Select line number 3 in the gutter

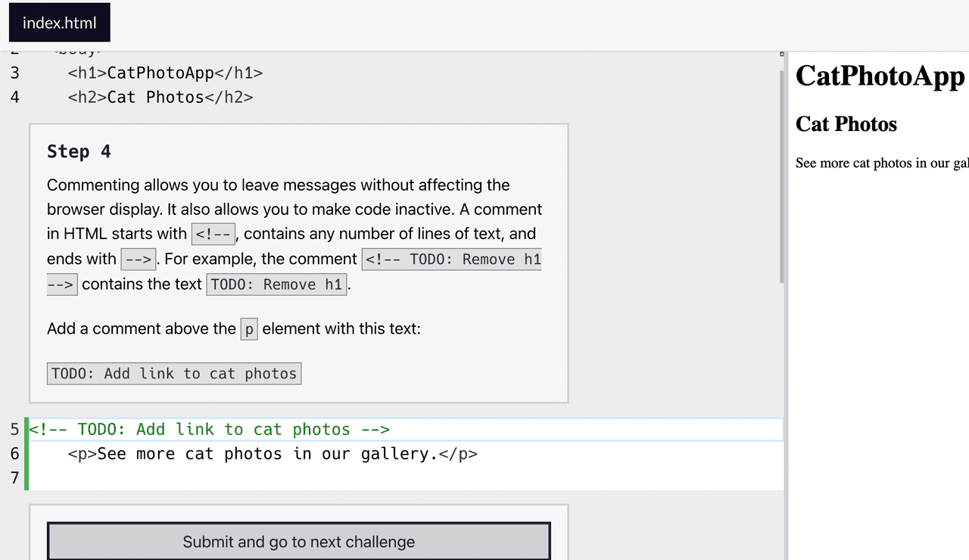click(14, 73)
